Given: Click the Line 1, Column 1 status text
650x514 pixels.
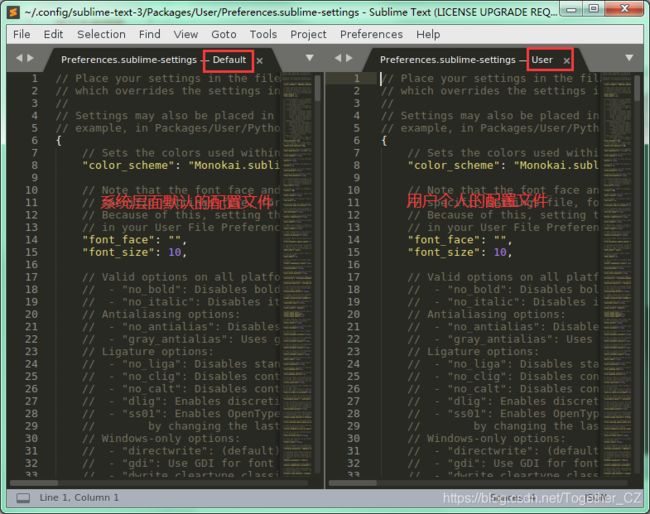Looking at the screenshot, I should coord(79,497).
